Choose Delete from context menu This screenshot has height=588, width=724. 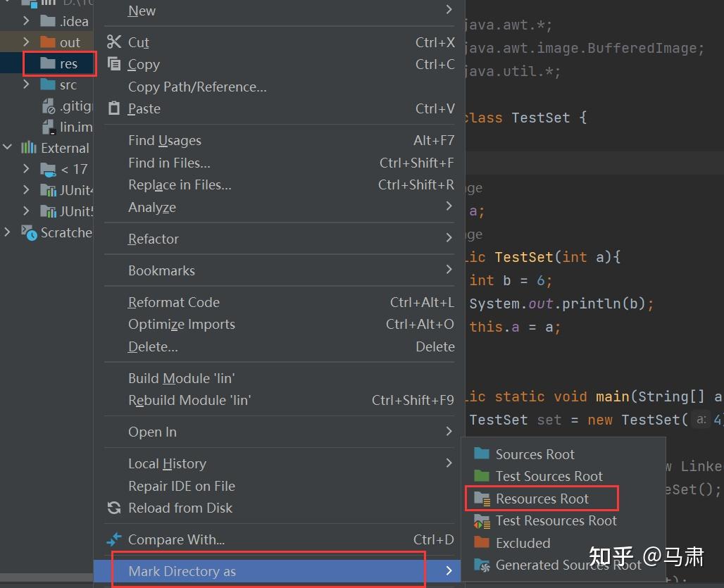280,346
